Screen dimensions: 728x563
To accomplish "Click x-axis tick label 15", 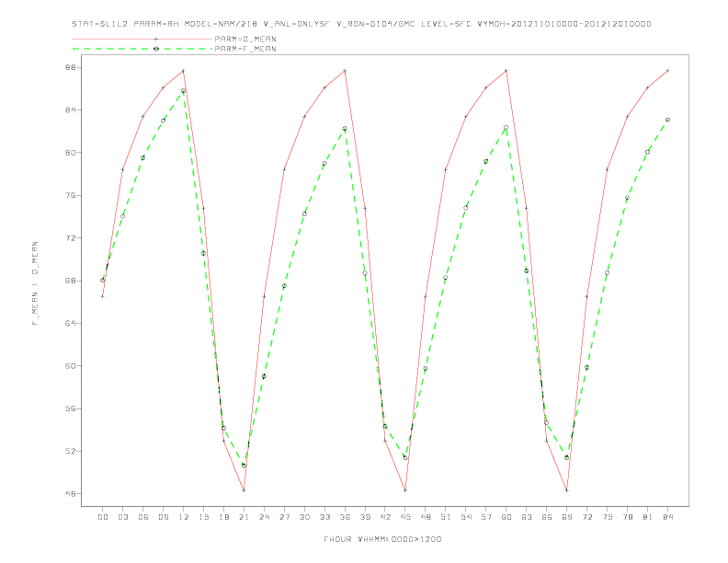I will 203,517.
